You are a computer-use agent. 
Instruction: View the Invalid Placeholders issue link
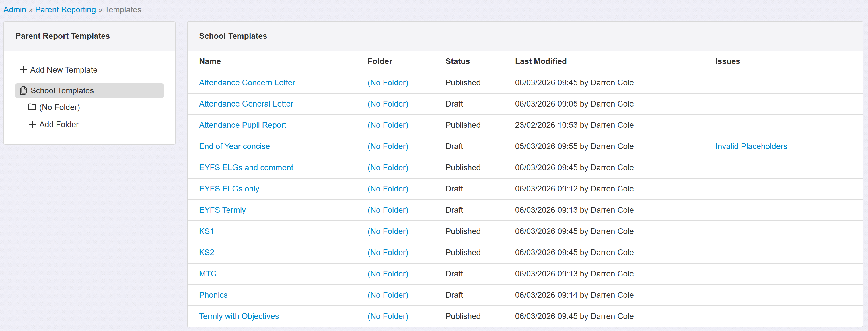click(x=751, y=146)
